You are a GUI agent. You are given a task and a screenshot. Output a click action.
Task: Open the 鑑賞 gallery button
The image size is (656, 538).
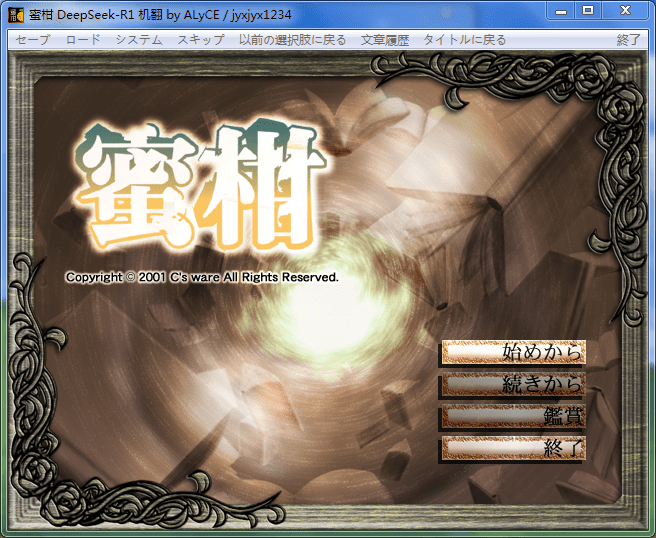coord(512,416)
